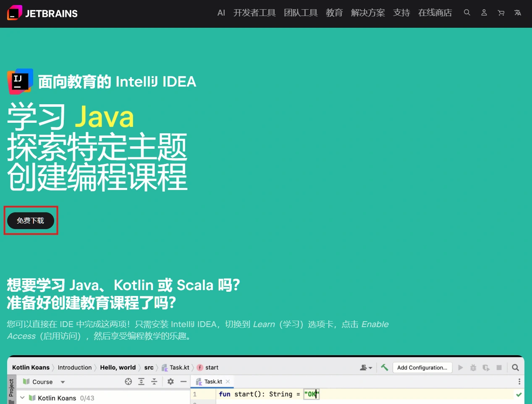Click the IDE settings gear icon
This screenshot has width=532, height=404.
click(170, 382)
